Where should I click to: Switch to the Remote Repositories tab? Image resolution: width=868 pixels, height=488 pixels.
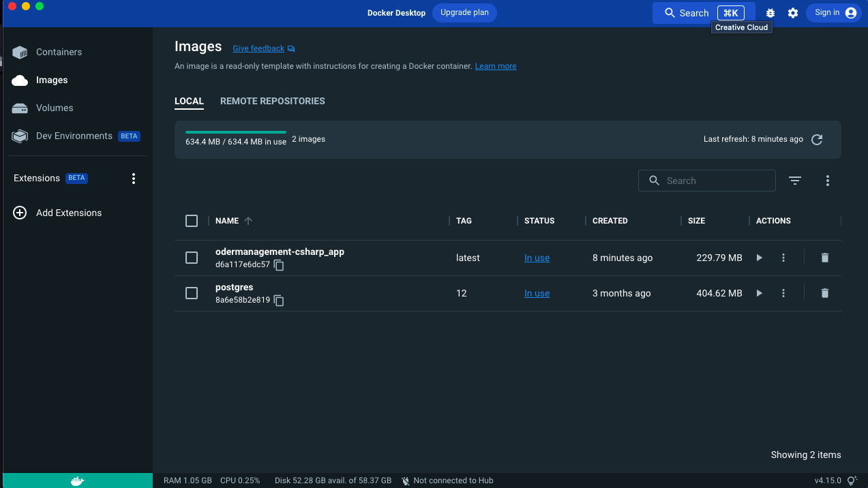(272, 101)
